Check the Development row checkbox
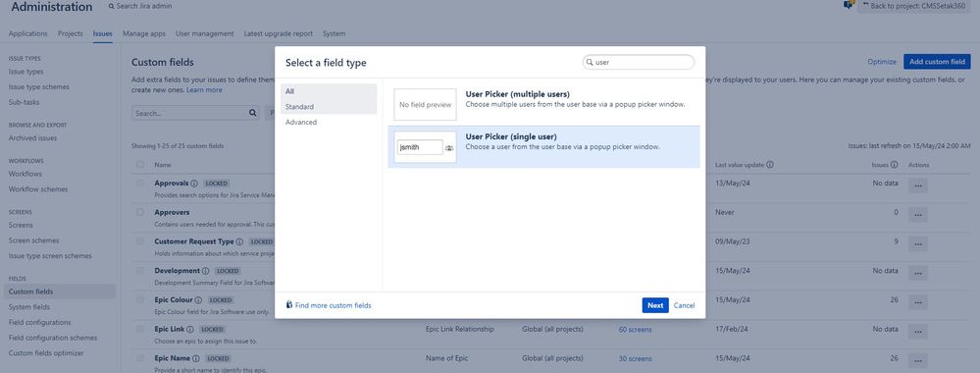This screenshot has width=980, height=373. (140, 271)
